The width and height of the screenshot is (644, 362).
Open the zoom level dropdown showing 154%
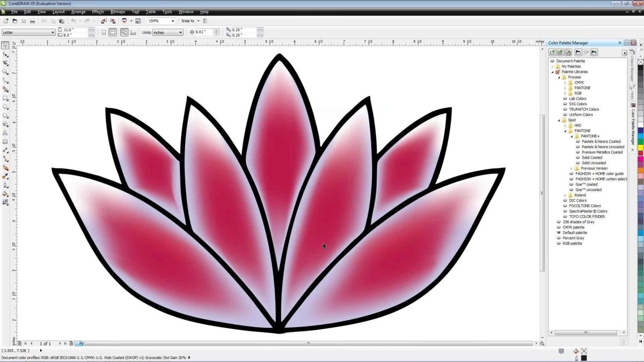tap(173, 21)
